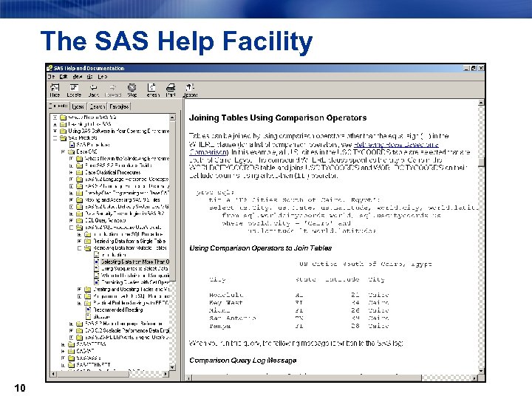Viewport: 532px width, 399px height.
Task: Click the content pane vertical scrollbar thumb
Action: (481, 162)
